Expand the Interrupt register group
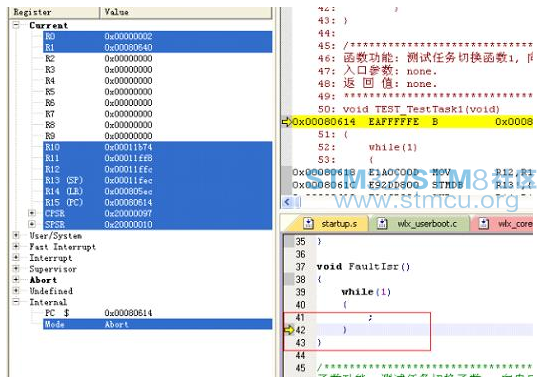 coord(16,257)
